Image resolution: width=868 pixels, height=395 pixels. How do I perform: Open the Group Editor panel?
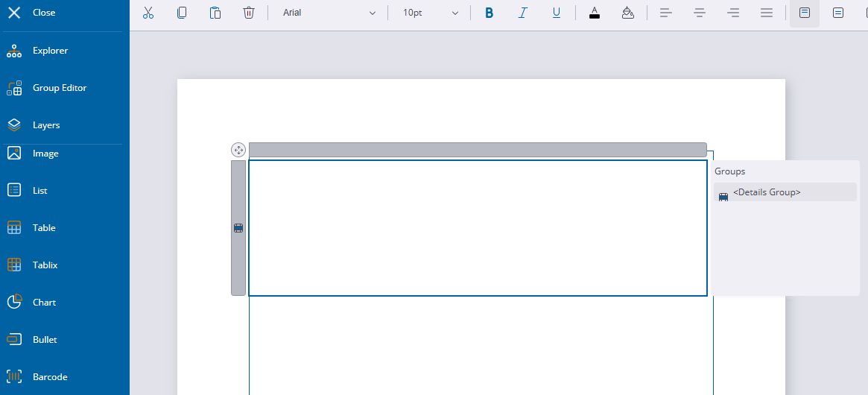click(x=59, y=88)
